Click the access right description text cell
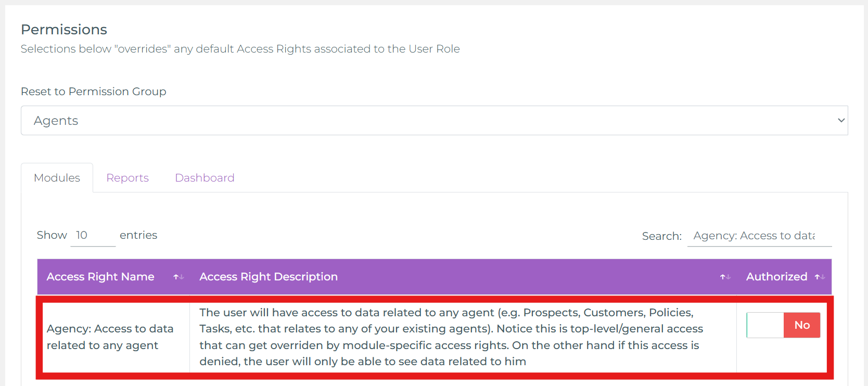Image resolution: width=868 pixels, height=386 pixels. point(451,337)
